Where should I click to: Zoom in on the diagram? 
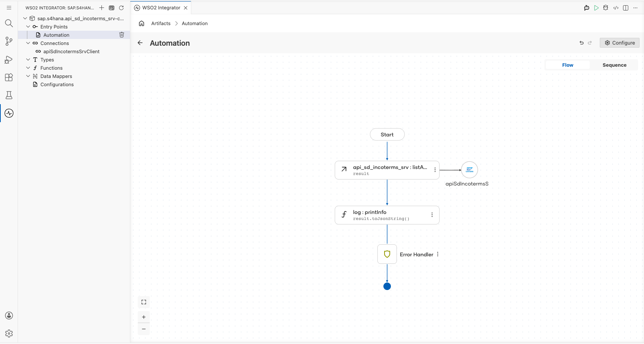144,317
